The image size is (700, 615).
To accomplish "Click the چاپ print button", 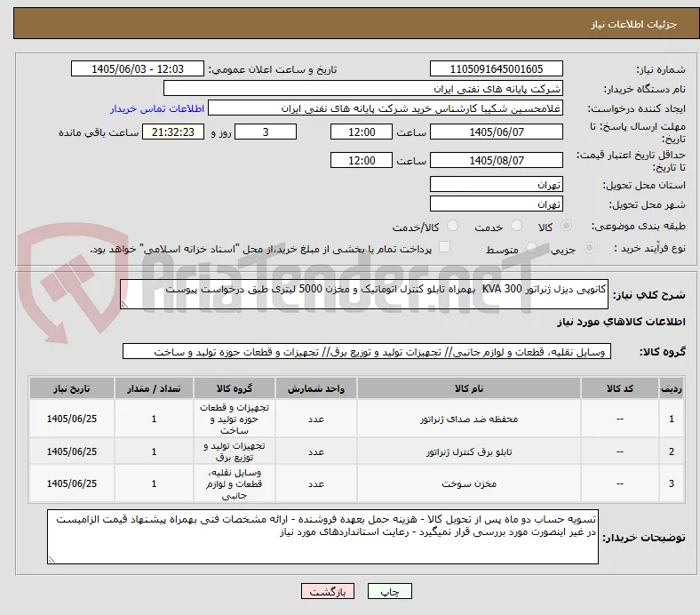I will coord(390,591).
